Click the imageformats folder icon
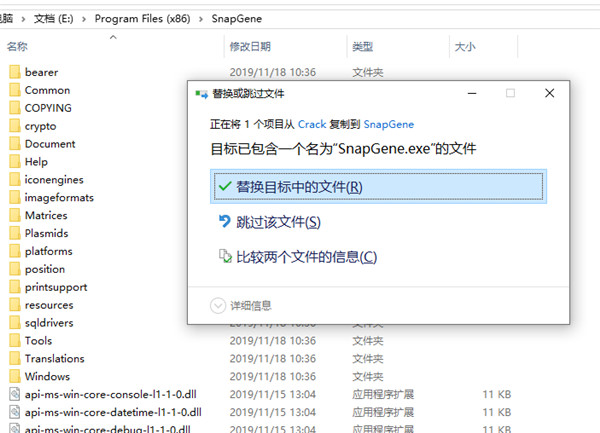Screen dimensions: 600x433 click(x=15, y=197)
